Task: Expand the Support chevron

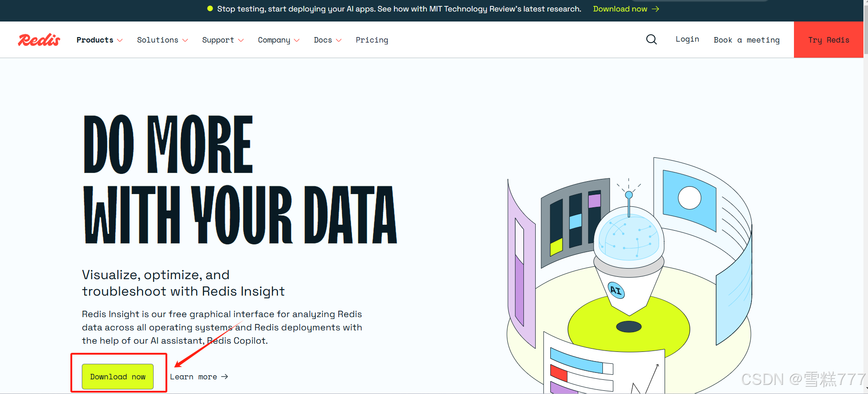Action: (241, 40)
